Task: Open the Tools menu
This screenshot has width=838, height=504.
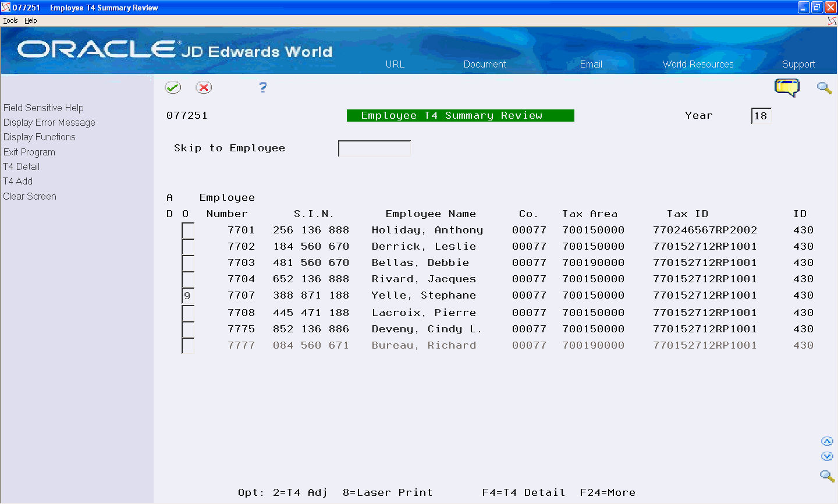Action: [x=10, y=20]
